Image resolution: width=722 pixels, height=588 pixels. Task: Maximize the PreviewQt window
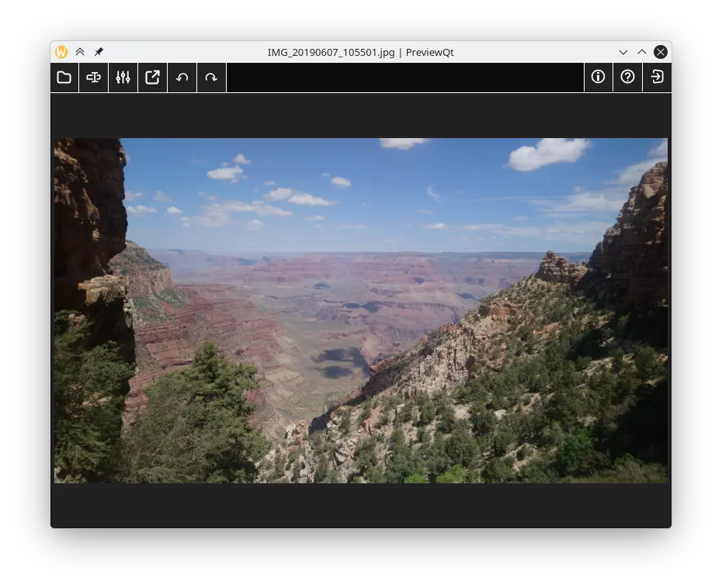pos(642,52)
